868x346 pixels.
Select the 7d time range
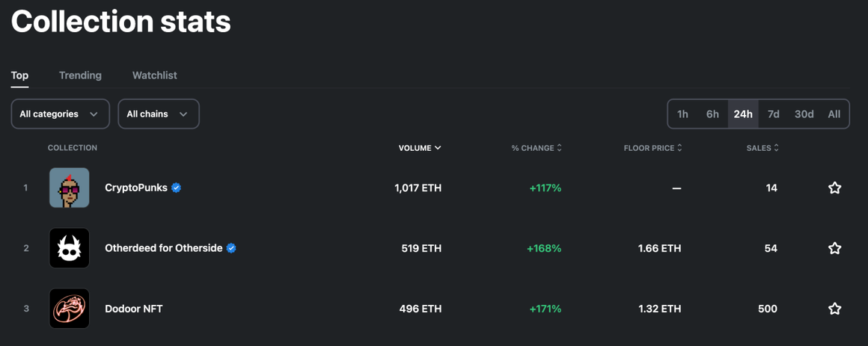773,114
